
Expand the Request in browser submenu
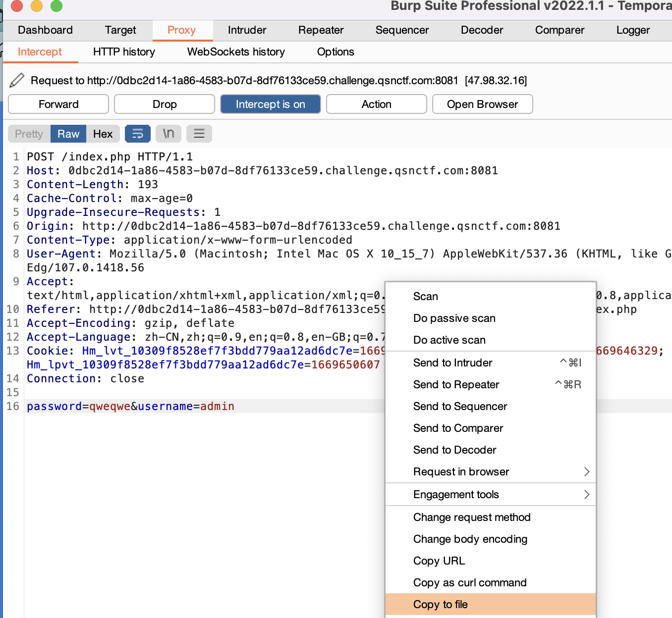point(491,471)
